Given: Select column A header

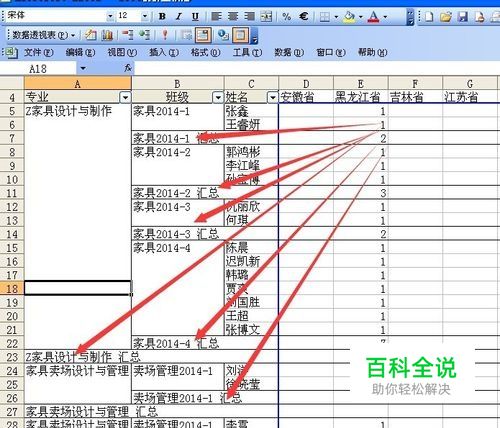Looking at the screenshot, I should (x=78, y=83).
